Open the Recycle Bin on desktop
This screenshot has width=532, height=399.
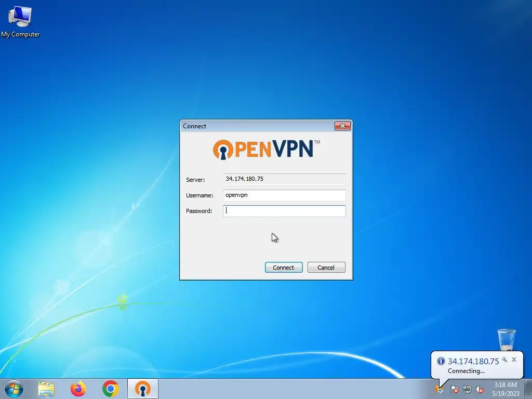pyautogui.click(x=506, y=339)
